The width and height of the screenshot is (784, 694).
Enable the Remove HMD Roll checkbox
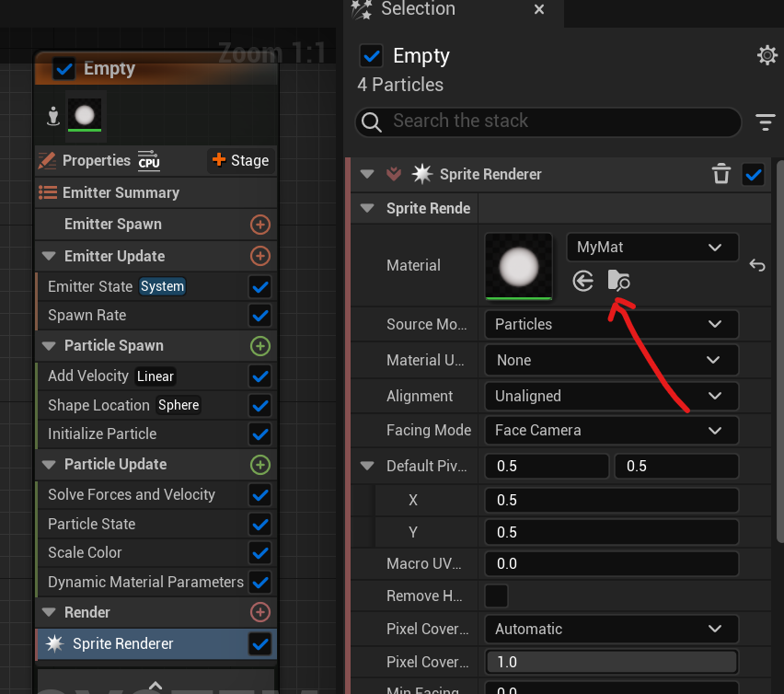(x=497, y=596)
